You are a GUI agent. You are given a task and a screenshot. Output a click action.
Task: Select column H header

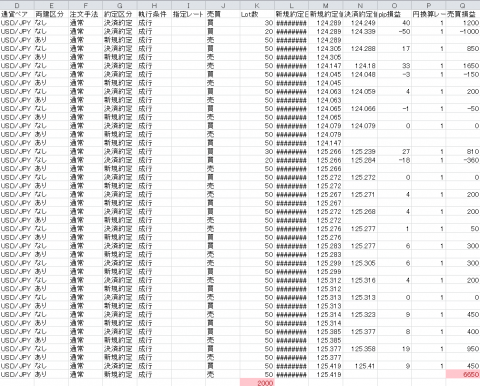154,5
